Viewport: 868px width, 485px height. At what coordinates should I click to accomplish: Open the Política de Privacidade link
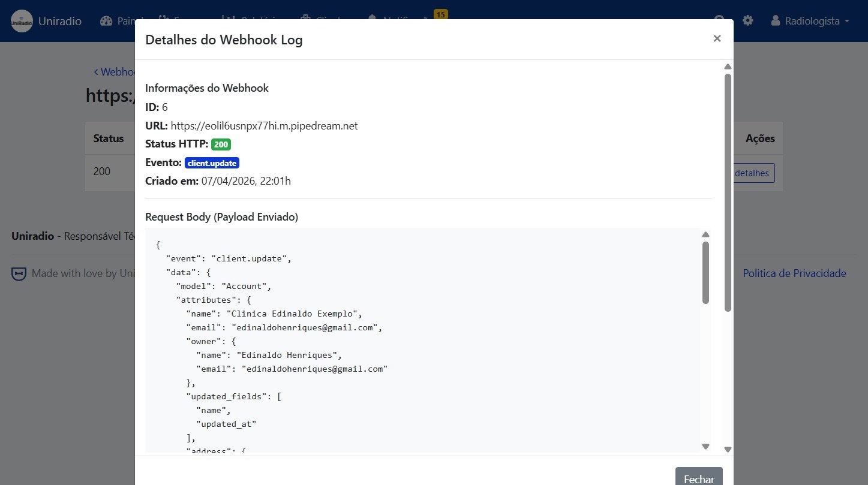coord(794,273)
